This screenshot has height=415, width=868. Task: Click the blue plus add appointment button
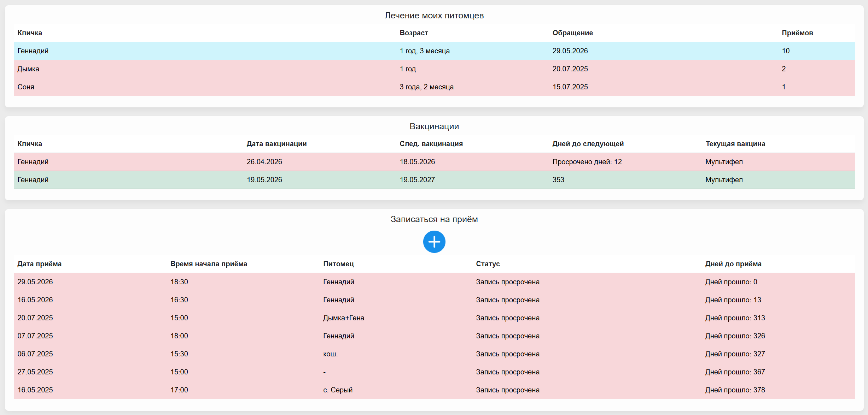tap(434, 242)
